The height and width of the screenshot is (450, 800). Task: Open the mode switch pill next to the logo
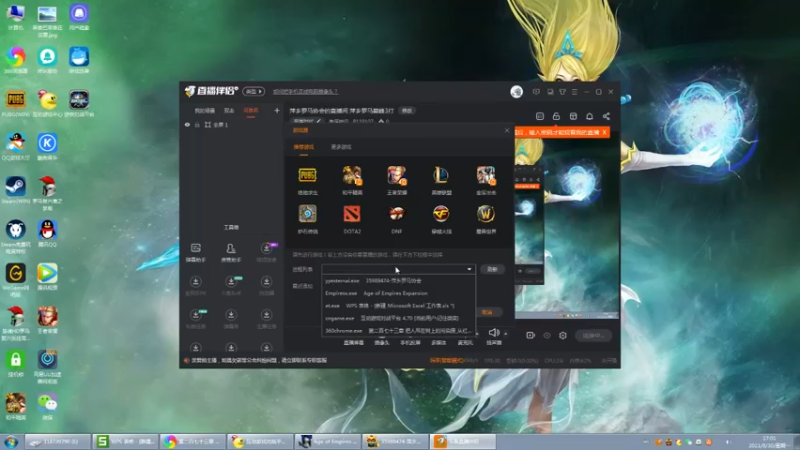click(x=254, y=91)
